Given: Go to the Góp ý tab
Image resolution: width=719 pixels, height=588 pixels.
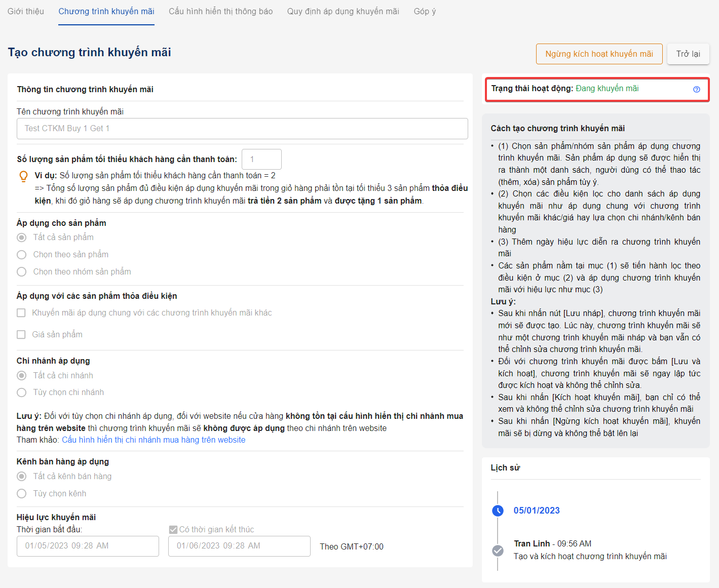Looking at the screenshot, I should [x=425, y=11].
